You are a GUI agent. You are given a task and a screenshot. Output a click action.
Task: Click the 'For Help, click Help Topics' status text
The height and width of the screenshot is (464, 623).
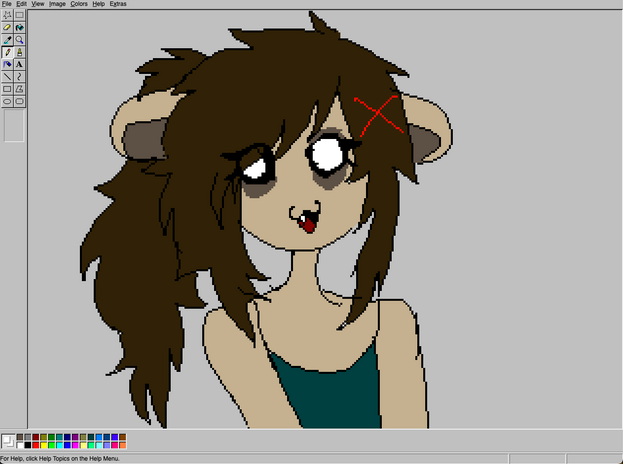tap(60, 458)
